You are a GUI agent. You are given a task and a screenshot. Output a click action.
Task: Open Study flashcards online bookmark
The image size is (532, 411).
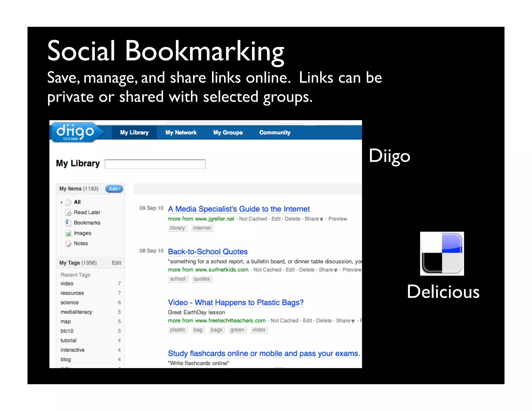click(264, 353)
